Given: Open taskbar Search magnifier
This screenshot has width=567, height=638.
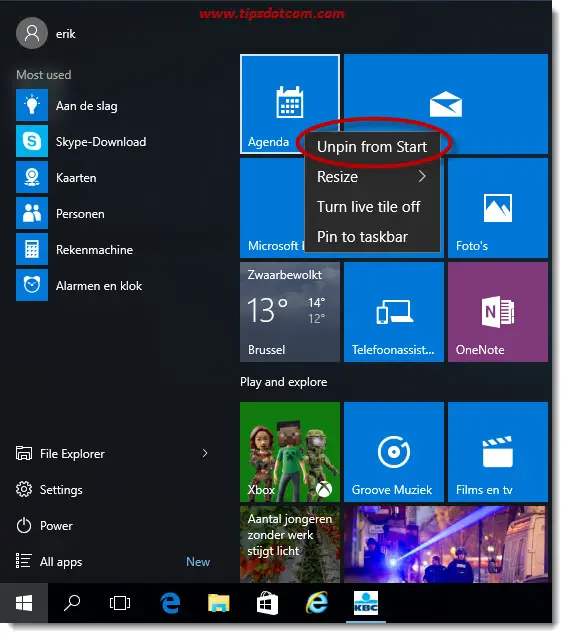Looking at the screenshot, I should tap(72, 603).
